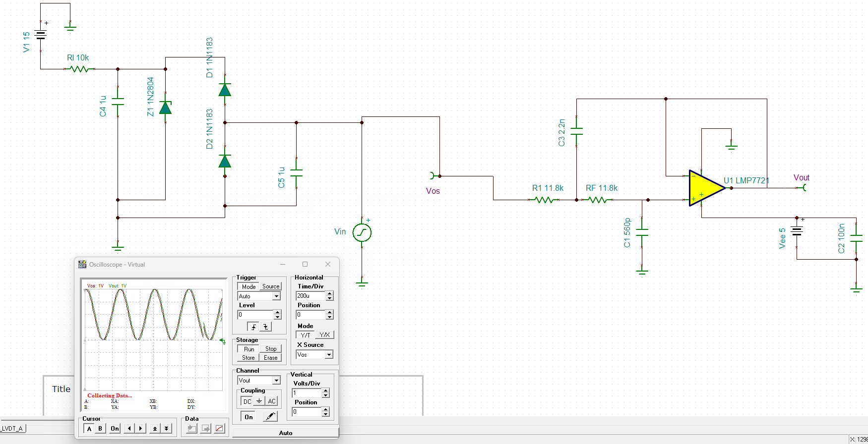The height and width of the screenshot is (444, 868).
Task: Click the Oscilloscope window title icon
Action: click(x=82, y=264)
